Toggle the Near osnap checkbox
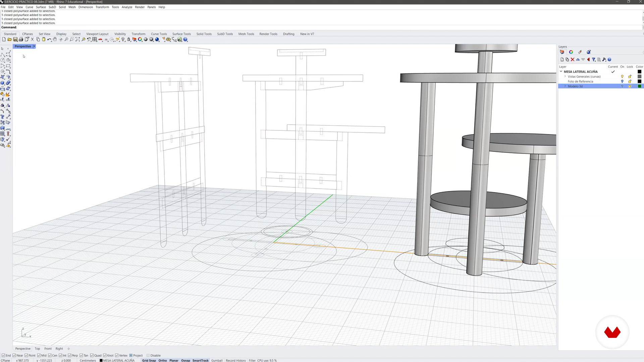The height and width of the screenshot is (362, 644). 14,355
